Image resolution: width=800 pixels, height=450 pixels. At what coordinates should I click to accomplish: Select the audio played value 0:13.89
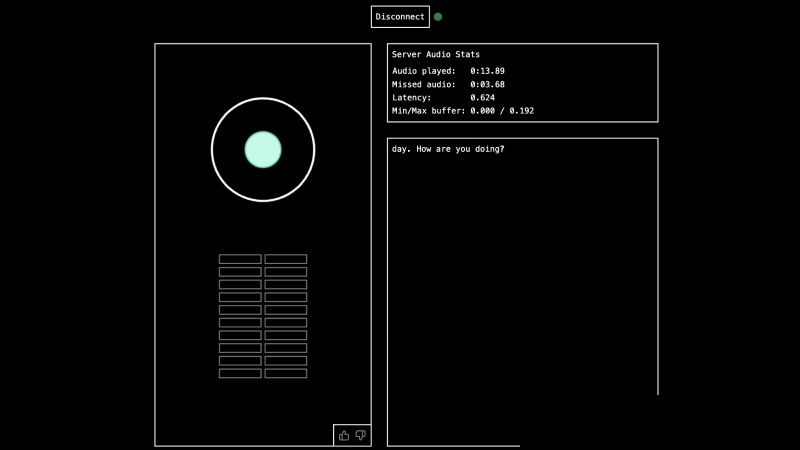point(487,71)
